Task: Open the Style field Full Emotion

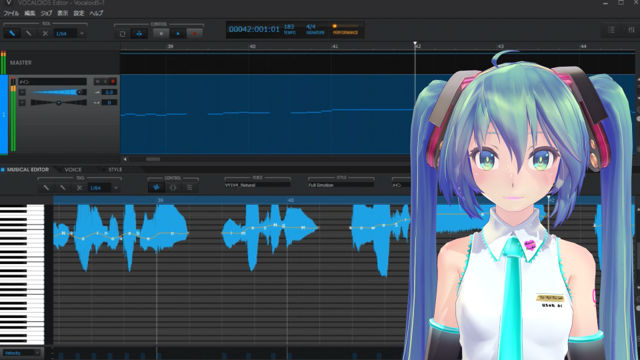Action: click(x=341, y=185)
